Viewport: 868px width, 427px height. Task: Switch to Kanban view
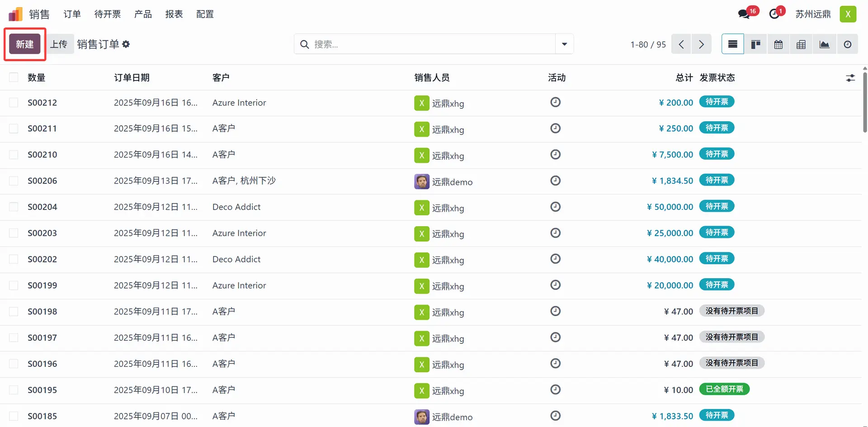755,44
